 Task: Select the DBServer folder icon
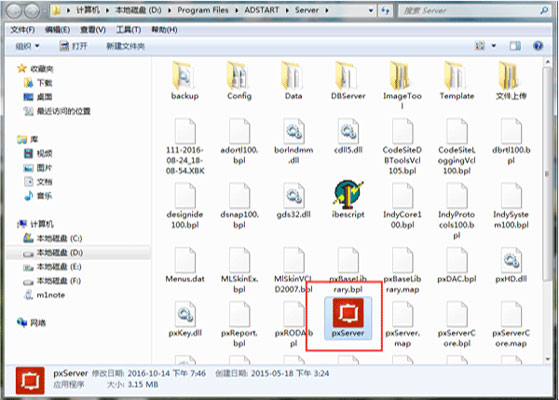coord(348,76)
